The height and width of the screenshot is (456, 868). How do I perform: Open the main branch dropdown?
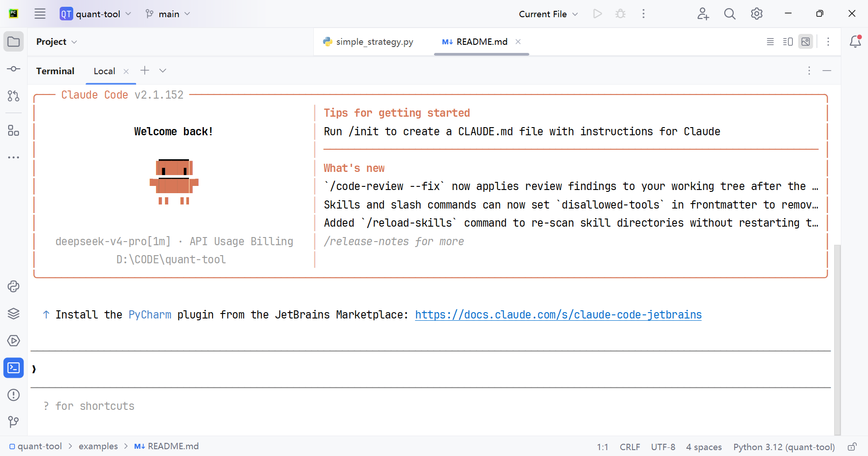pos(168,14)
